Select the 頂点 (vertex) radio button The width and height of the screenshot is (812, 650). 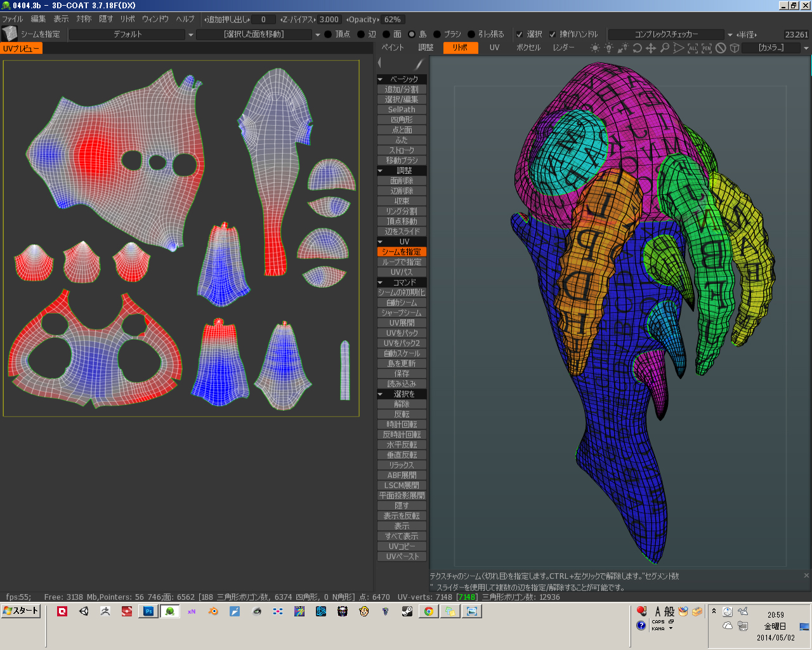(x=328, y=34)
